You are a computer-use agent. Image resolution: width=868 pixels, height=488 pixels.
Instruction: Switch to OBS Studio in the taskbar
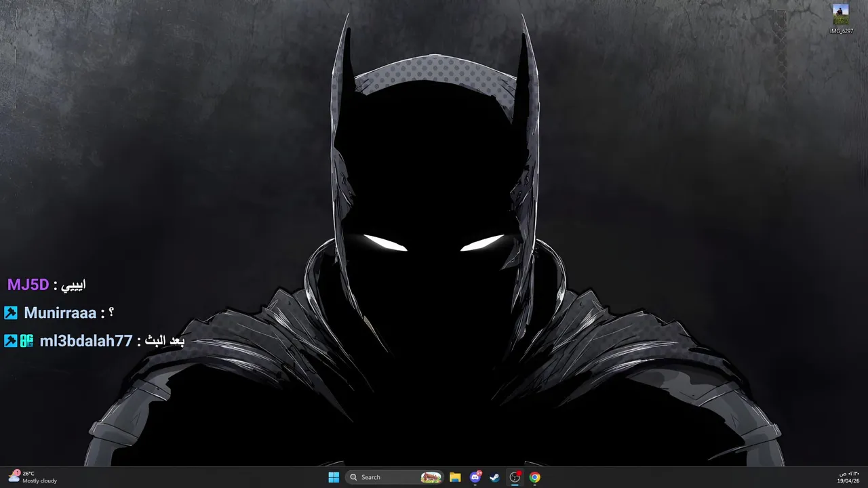tap(515, 477)
